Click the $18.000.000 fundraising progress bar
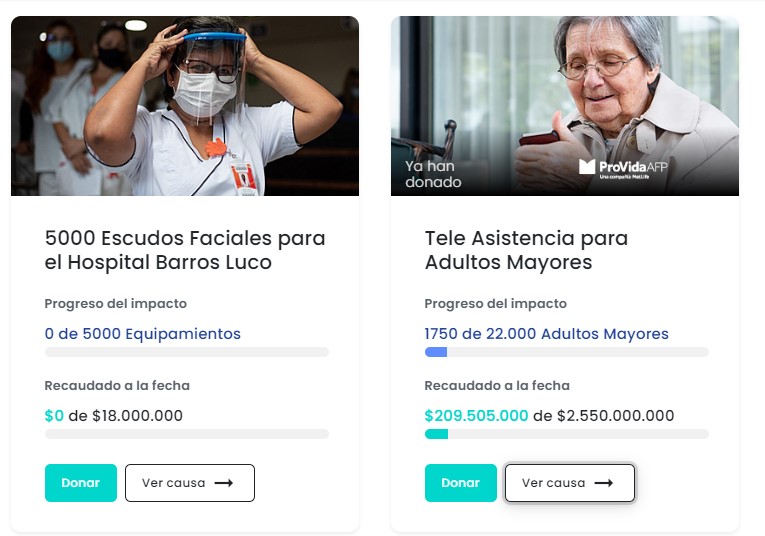Image resolution: width=765 pixels, height=536 pixels. [x=187, y=434]
